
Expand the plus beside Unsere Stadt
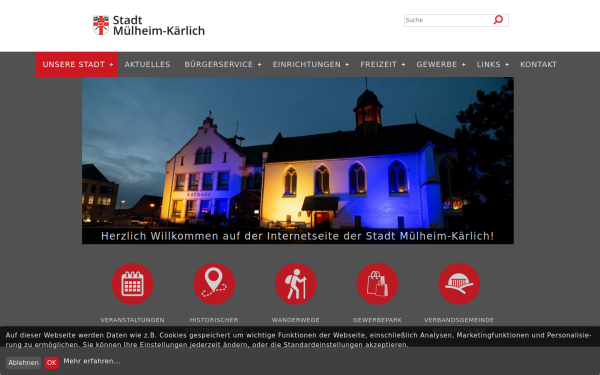[111, 65]
